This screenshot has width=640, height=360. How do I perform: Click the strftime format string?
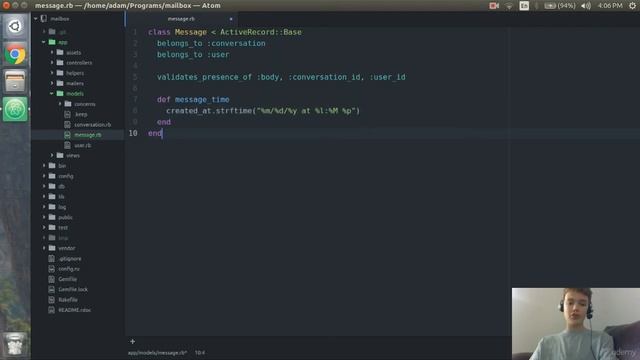(x=306, y=111)
